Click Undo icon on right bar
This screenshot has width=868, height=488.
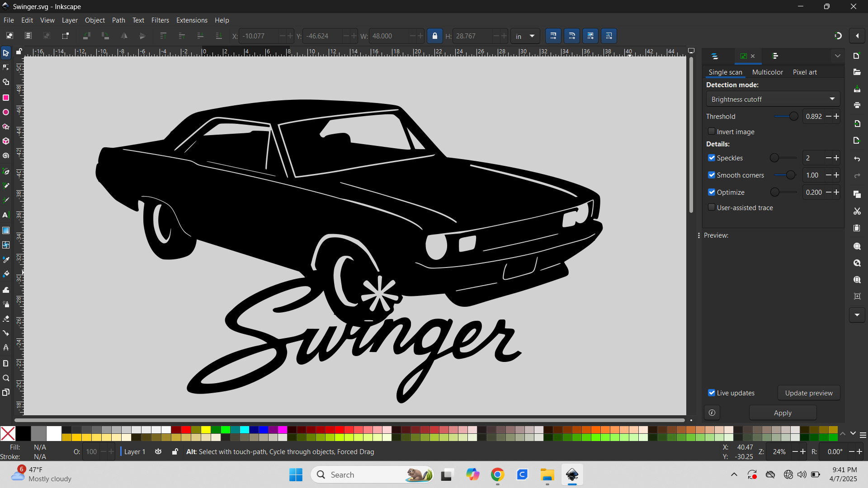click(857, 159)
